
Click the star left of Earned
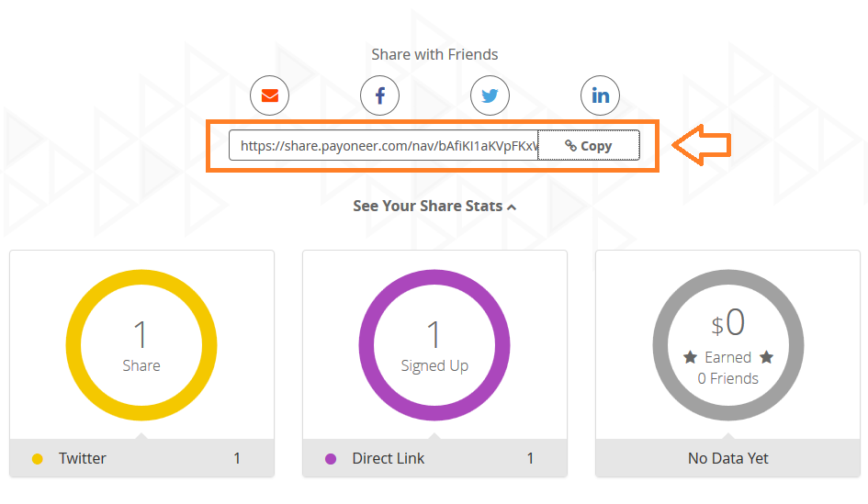(690, 357)
